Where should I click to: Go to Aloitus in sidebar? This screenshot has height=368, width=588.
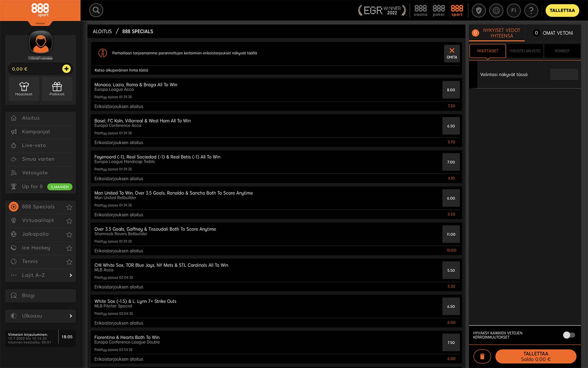[x=40, y=118]
